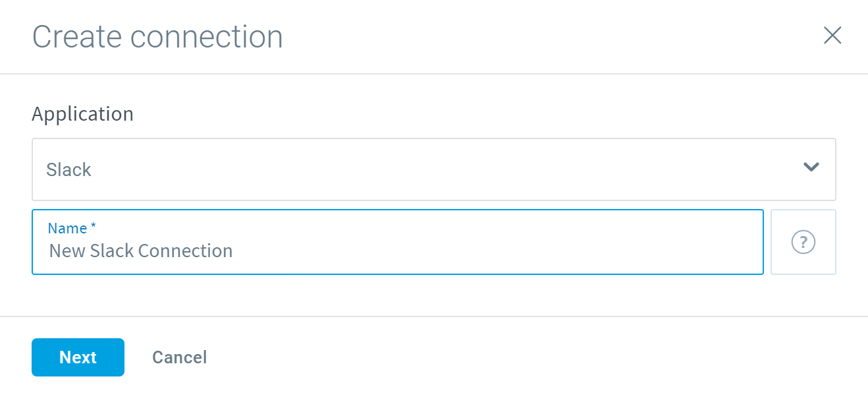The height and width of the screenshot is (420, 868).
Task: Cancel the connection creation
Action: click(179, 357)
